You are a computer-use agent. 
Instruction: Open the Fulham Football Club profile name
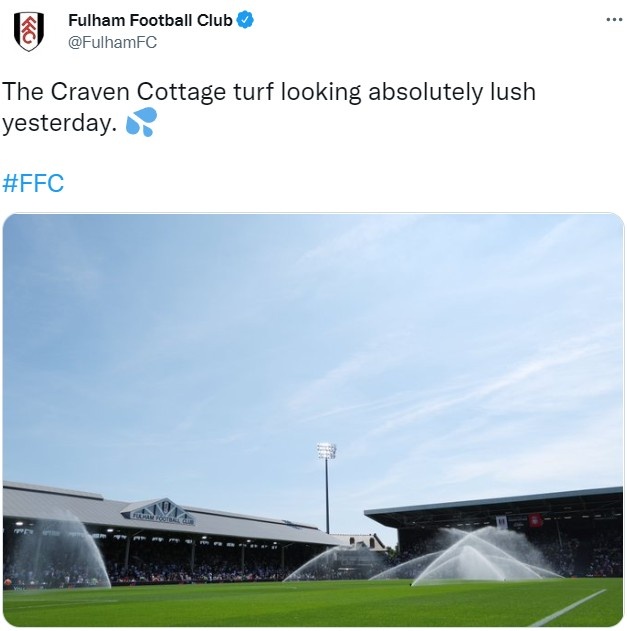pyautogui.click(x=150, y=20)
